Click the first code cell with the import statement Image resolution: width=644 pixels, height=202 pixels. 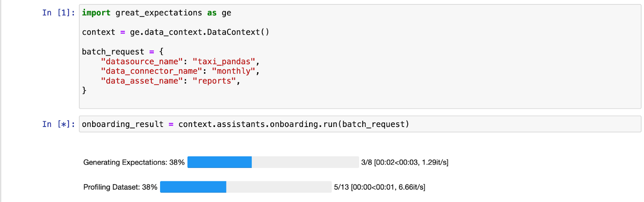360,56
